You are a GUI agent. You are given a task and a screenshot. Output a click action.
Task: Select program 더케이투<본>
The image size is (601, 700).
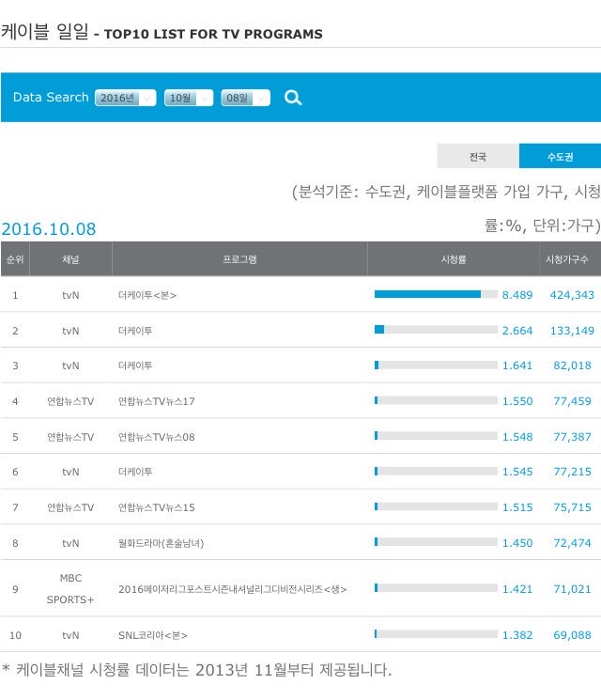[147, 295]
